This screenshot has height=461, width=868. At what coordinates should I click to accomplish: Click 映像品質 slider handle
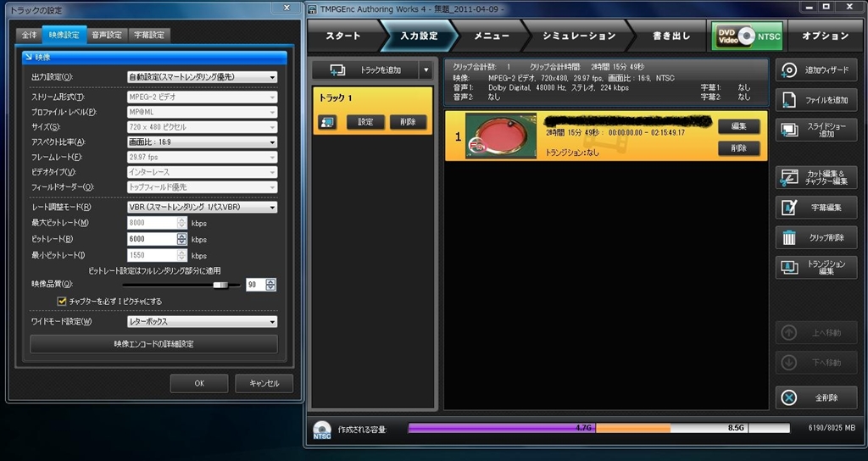point(220,285)
